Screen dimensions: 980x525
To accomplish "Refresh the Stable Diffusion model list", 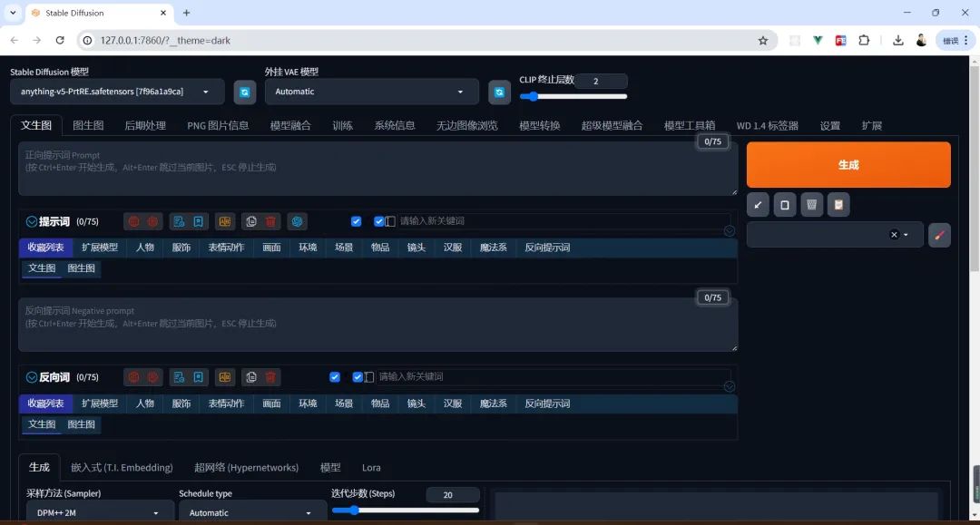I will point(244,92).
